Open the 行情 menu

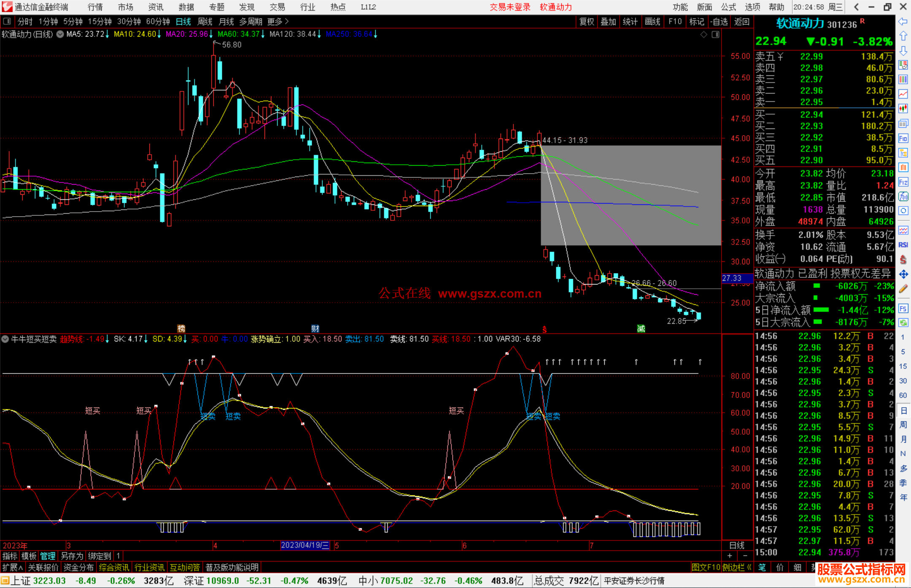pyautogui.click(x=95, y=7)
